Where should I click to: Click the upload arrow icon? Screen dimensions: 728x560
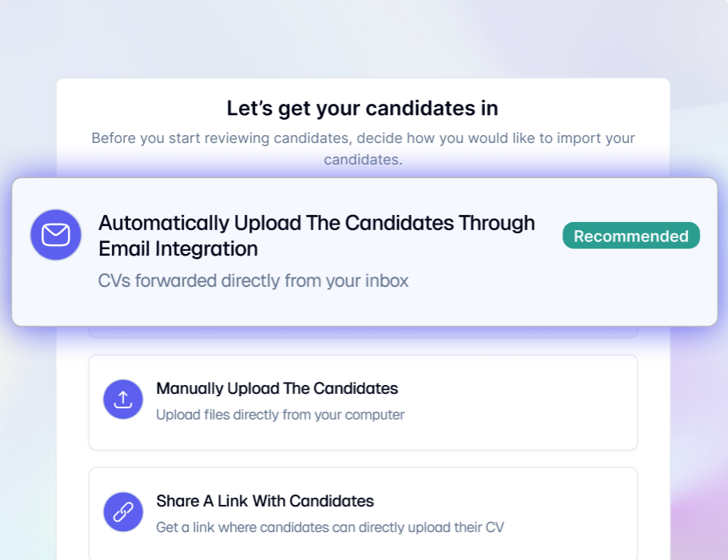[123, 399]
